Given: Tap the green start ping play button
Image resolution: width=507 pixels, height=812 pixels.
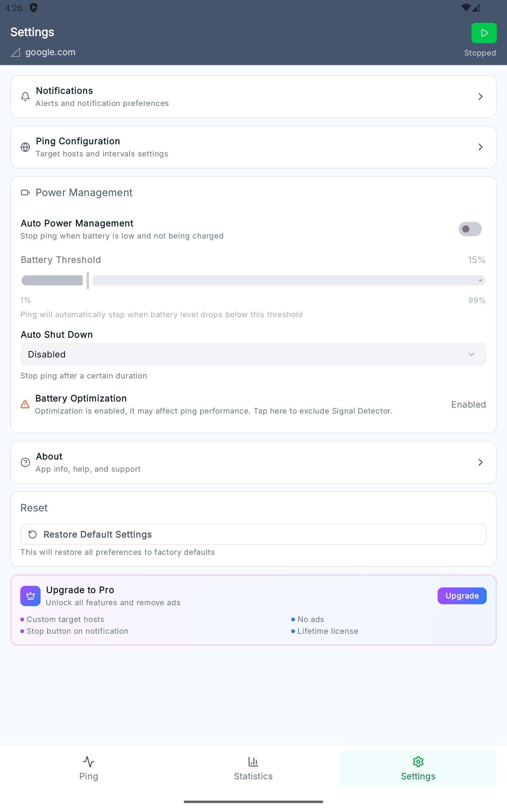Looking at the screenshot, I should click(484, 33).
